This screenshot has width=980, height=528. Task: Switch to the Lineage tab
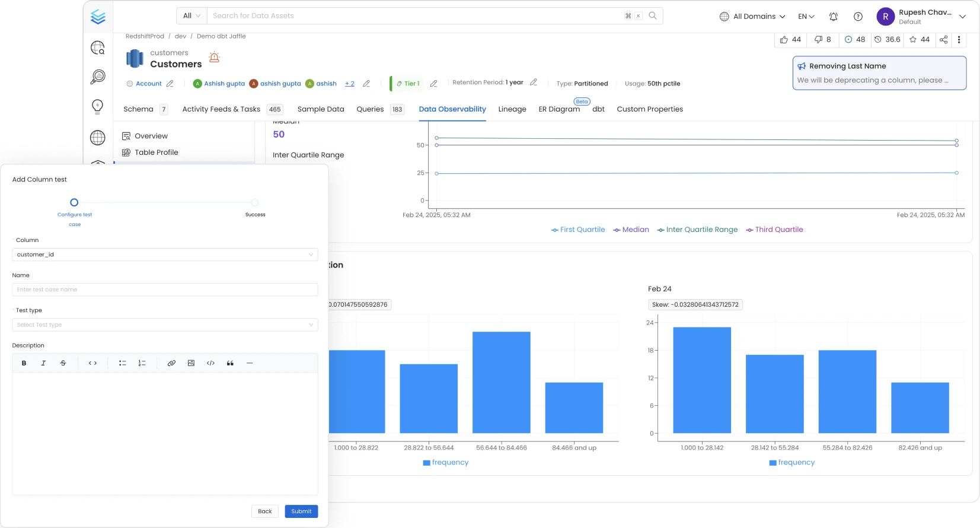512,109
